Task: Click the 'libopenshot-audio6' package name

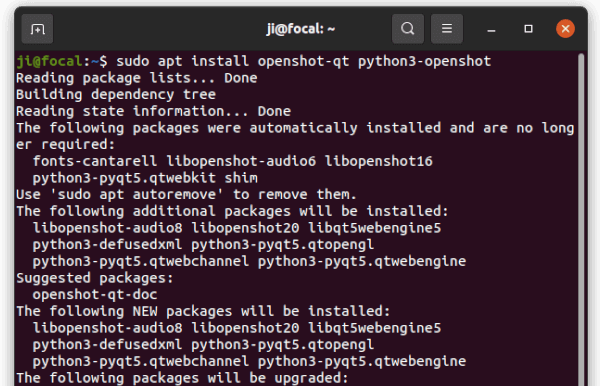Action: tap(241, 161)
